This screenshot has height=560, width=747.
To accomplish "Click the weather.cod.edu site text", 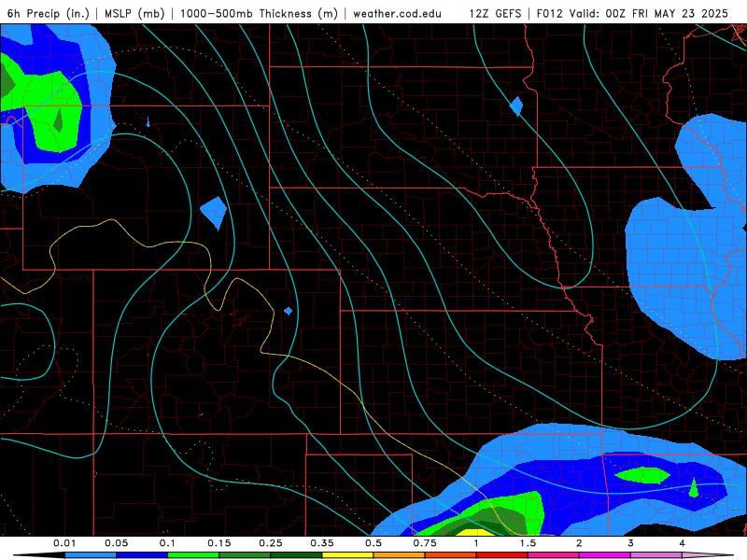I will (x=397, y=13).
